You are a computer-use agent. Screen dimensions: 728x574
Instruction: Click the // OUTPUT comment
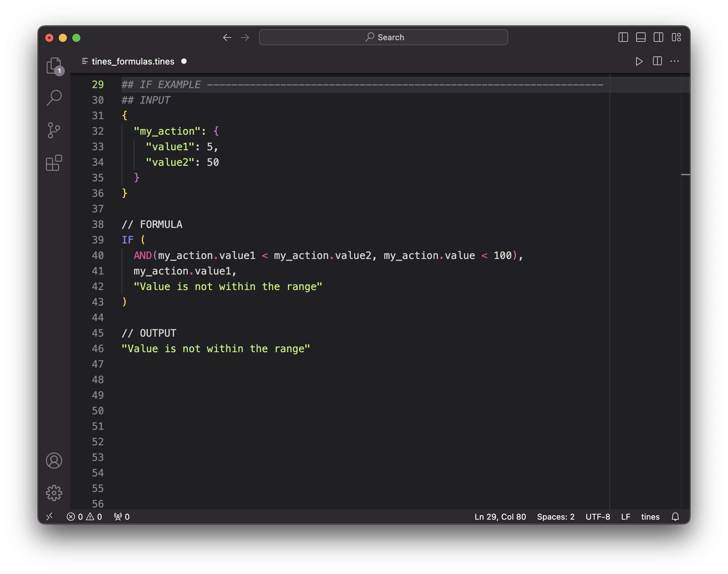149,333
